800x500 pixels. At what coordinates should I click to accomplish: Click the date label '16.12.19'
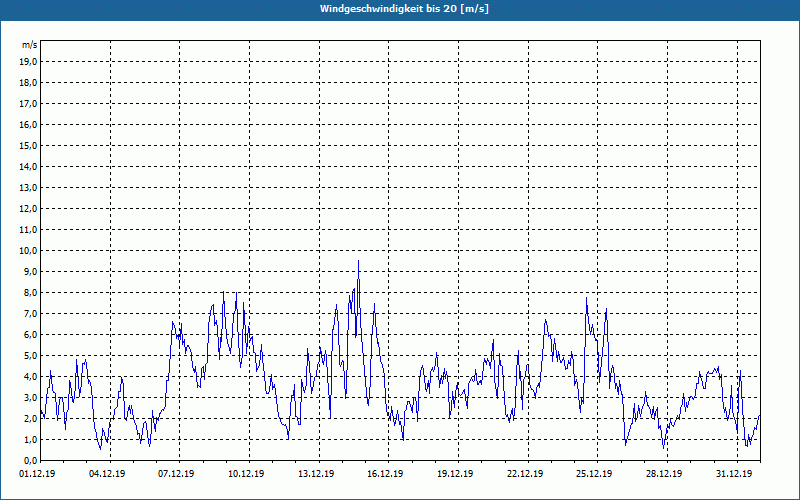pyautogui.click(x=386, y=474)
